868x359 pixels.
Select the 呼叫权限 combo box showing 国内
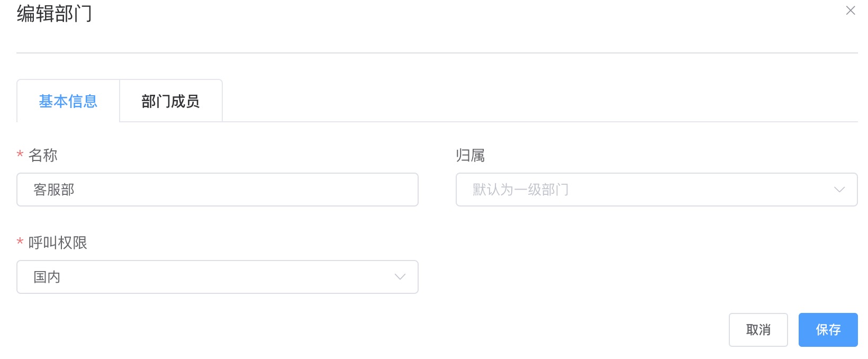pyautogui.click(x=217, y=276)
